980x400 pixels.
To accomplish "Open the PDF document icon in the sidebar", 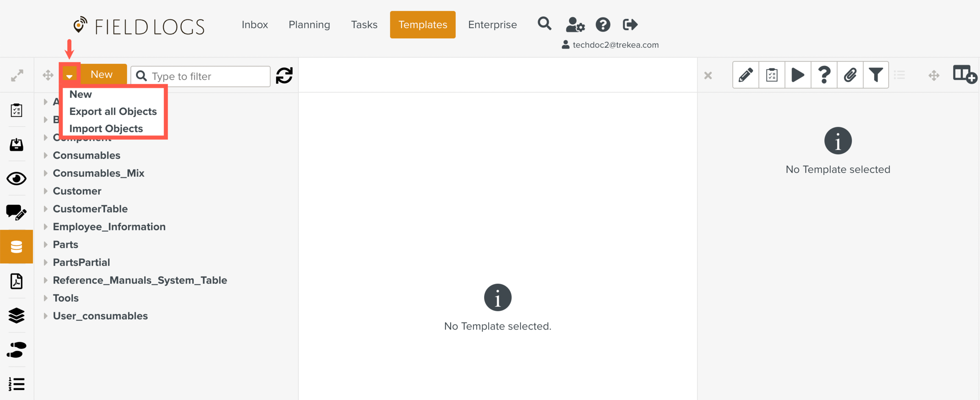I will [x=16, y=281].
